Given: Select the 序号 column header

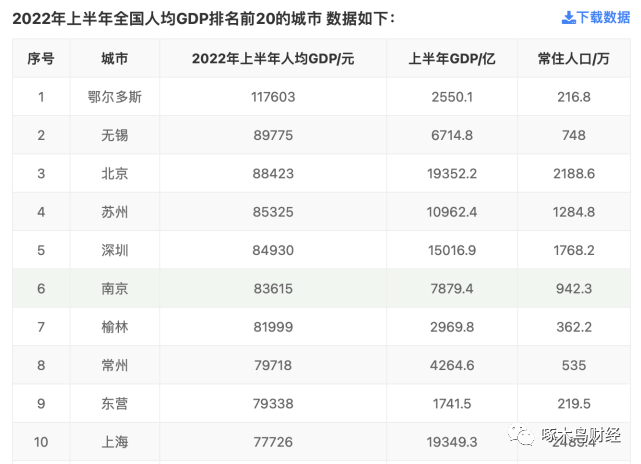Looking at the screenshot, I should click(x=41, y=59).
